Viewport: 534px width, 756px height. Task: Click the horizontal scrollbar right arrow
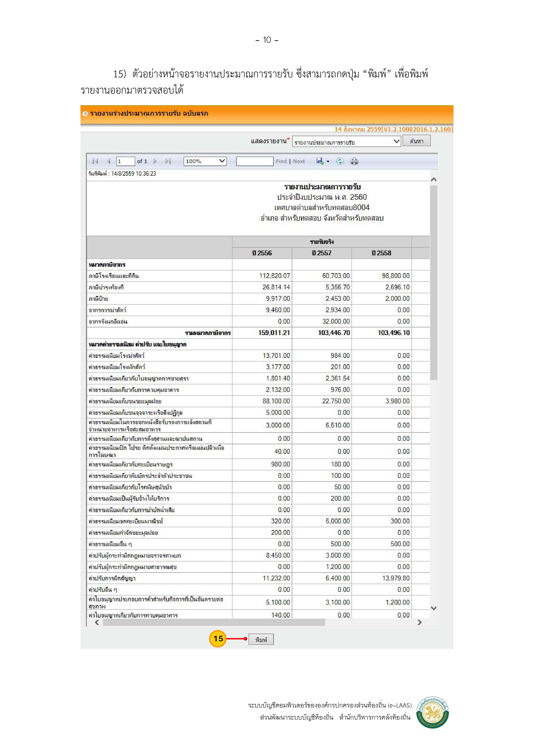[x=419, y=622]
